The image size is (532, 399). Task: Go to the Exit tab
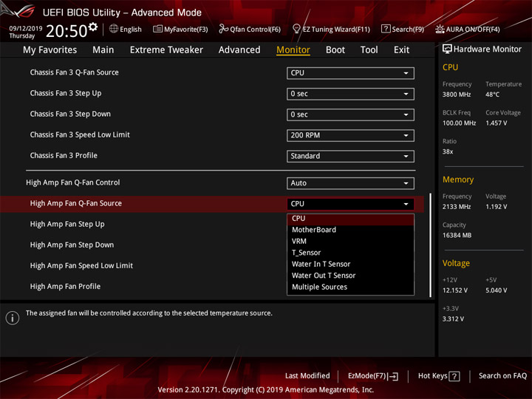401,50
